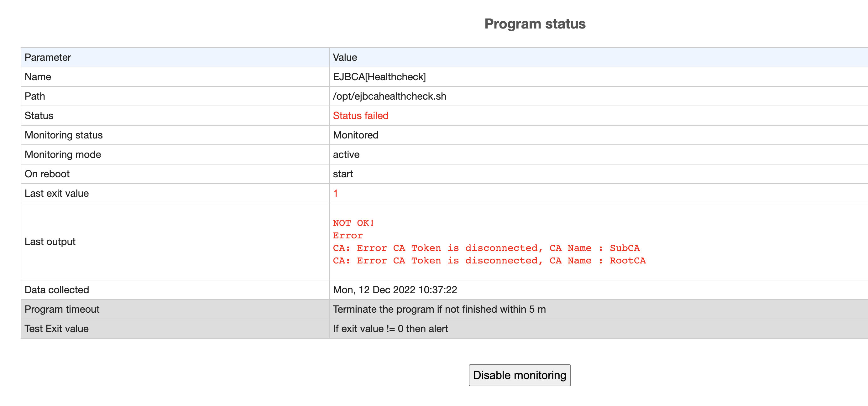Select the Name row EJBCA[Healthcheck] value
868x406 pixels.
tap(379, 76)
